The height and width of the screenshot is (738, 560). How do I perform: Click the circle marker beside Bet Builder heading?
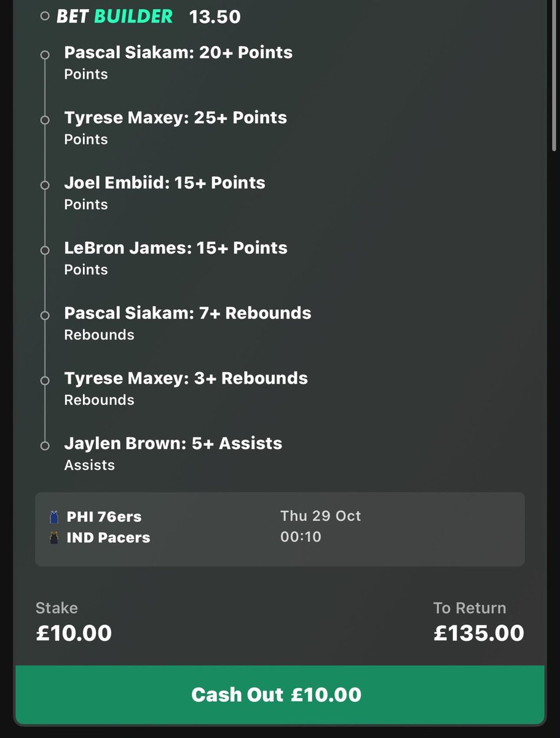(44, 17)
